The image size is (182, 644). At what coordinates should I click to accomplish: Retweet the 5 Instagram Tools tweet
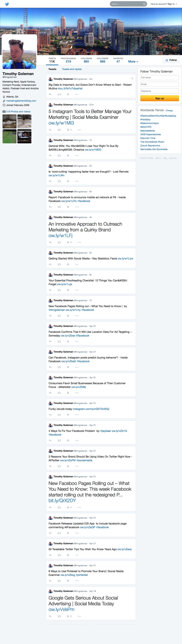coord(59,130)
